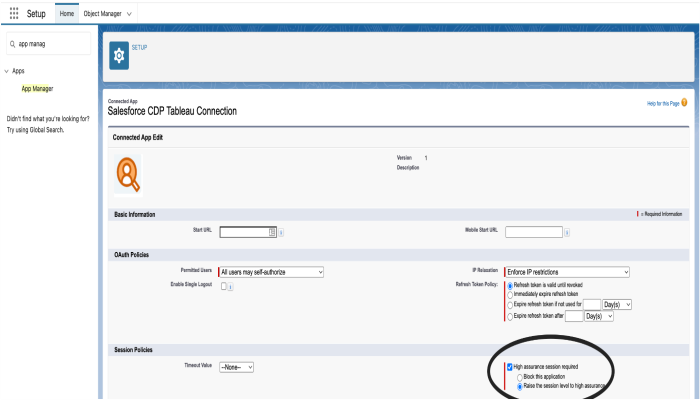The height and width of the screenshot is (400, 700).
Task: Uncheck High assurance session required
Action: [x=510, y=367]
